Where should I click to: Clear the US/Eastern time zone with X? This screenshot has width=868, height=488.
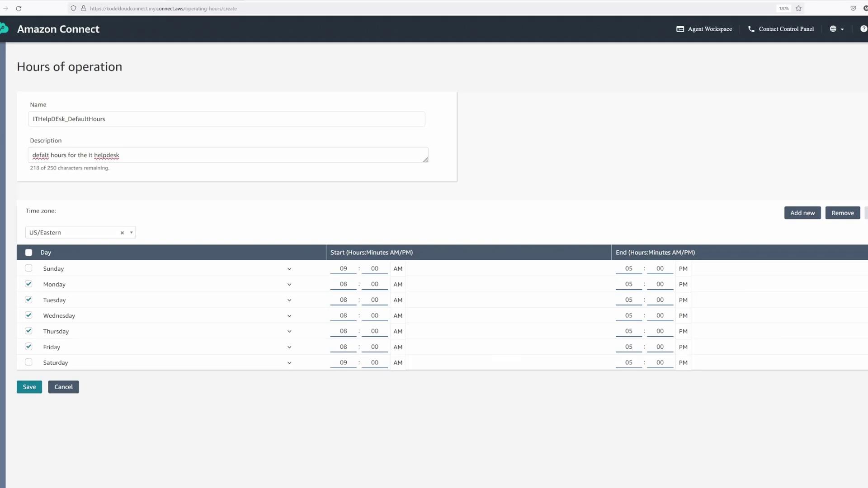122,233
